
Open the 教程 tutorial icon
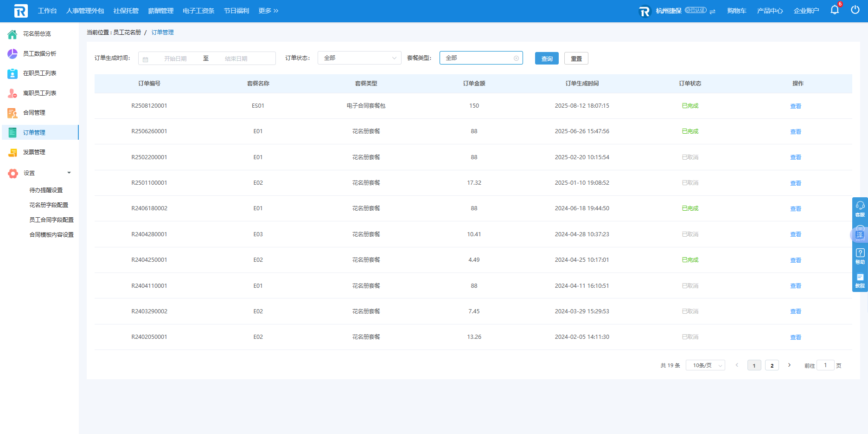click(860, 280)
